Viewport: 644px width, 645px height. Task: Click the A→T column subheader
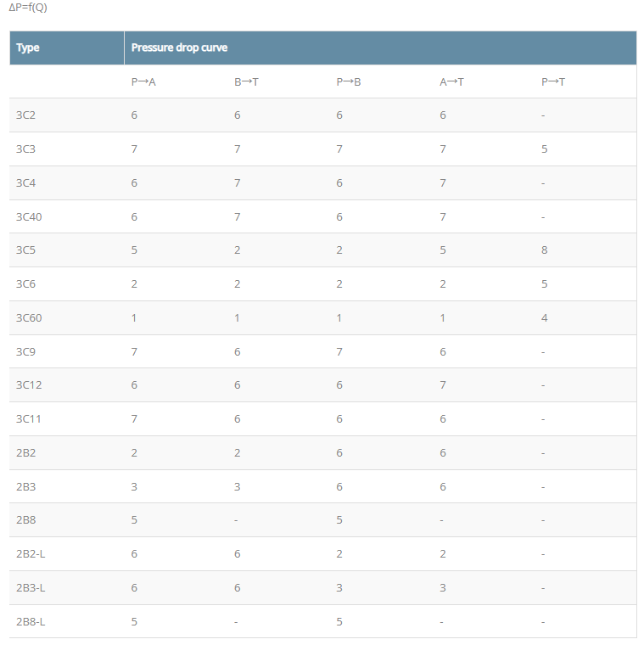[451, 81]
